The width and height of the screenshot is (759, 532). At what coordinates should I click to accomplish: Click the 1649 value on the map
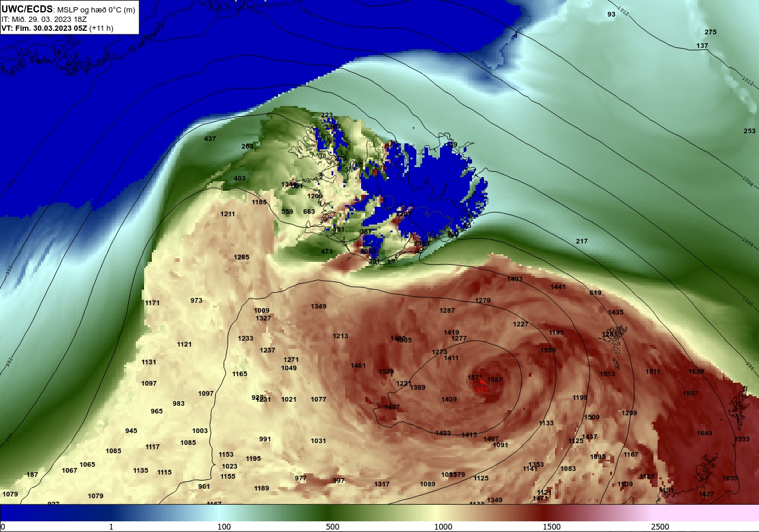[x=704, y=433]
